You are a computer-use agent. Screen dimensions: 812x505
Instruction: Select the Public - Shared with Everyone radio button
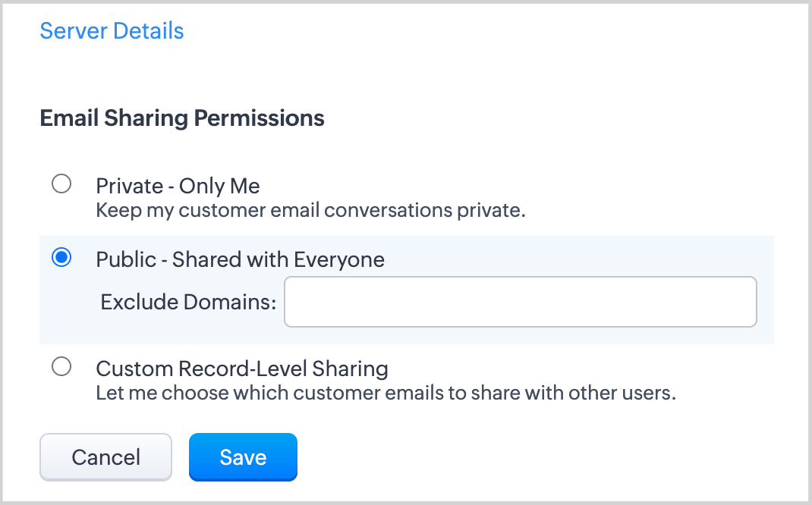click(61, 258)
